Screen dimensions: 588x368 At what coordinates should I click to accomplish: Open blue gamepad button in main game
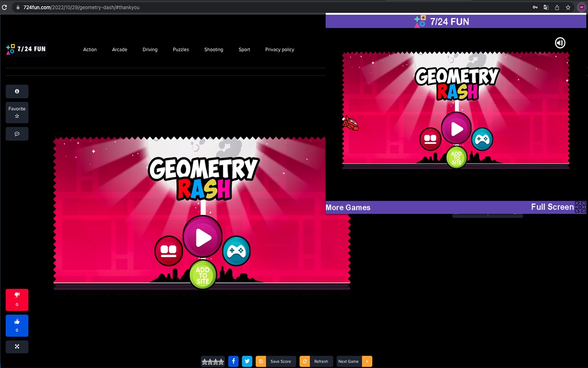(x=237, y=251)
